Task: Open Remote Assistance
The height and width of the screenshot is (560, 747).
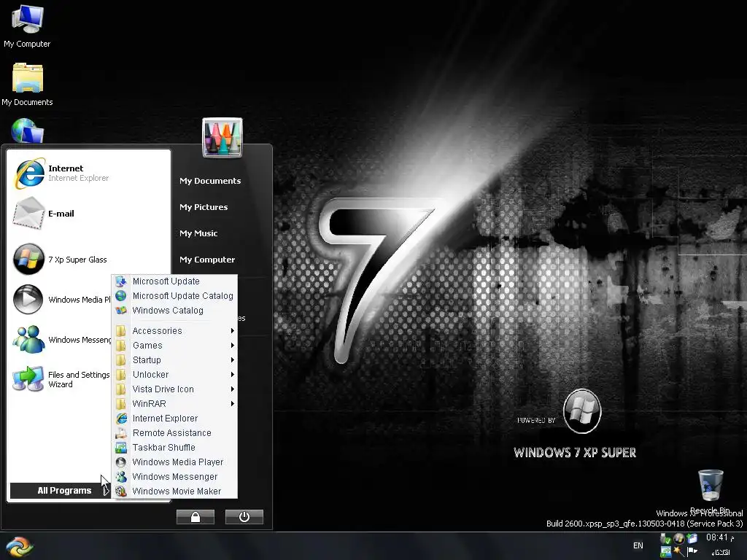Action: point(174,433)
